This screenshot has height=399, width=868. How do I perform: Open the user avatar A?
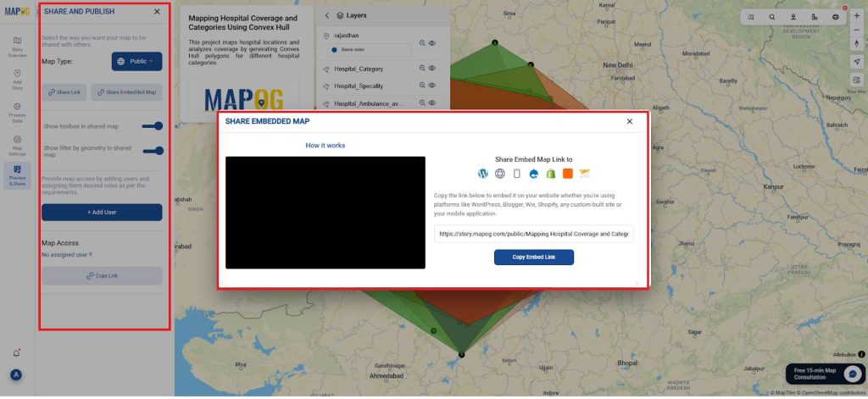16,374
